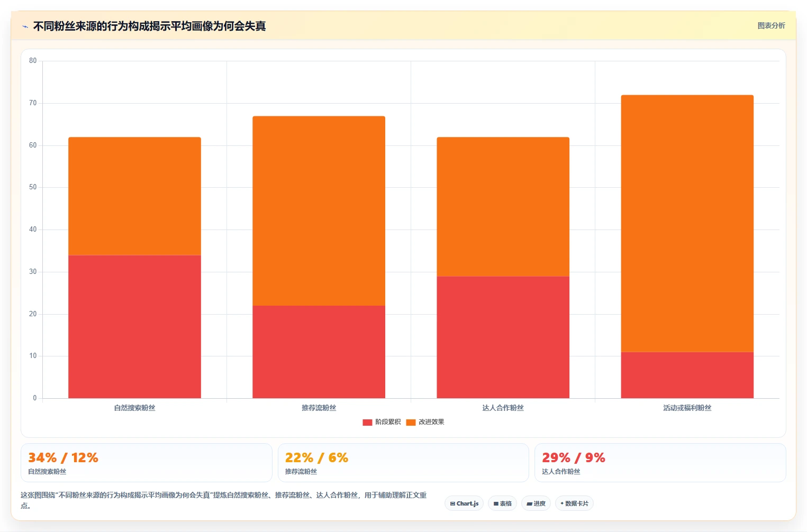Screen dimensions: 807x532
Task: Click the y-axis tick label 30
Action: (33, 272)
